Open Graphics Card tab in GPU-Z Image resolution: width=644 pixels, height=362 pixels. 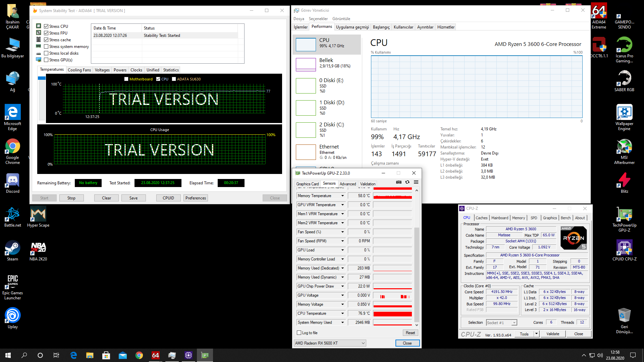coord(307,184)
